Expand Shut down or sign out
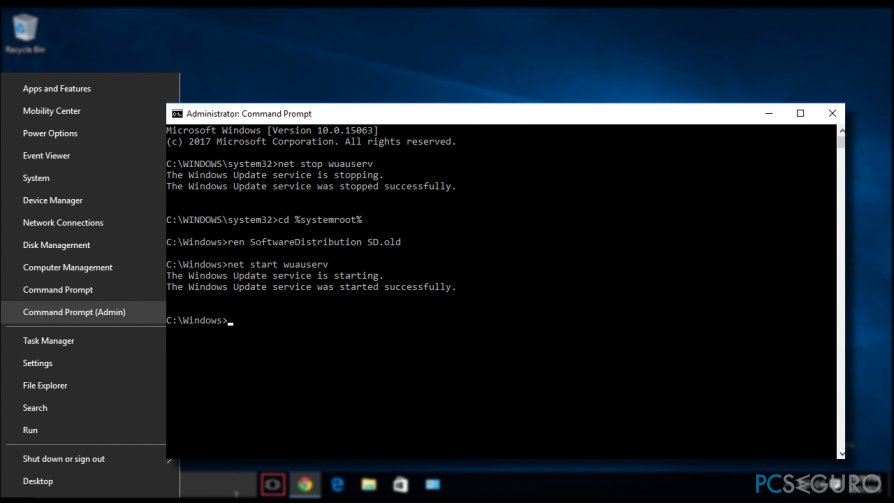This screenshot has height=504, width=894. pos(64,459)
